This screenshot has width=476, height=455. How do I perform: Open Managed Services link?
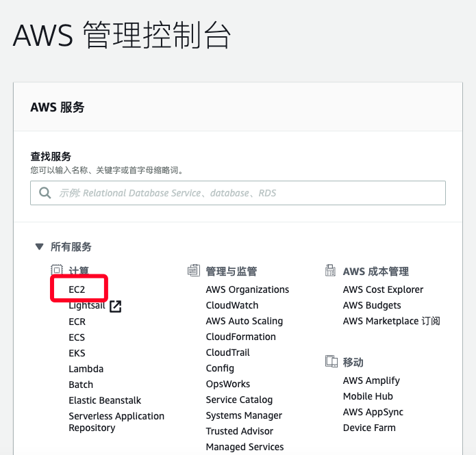[x=245, y=447]
